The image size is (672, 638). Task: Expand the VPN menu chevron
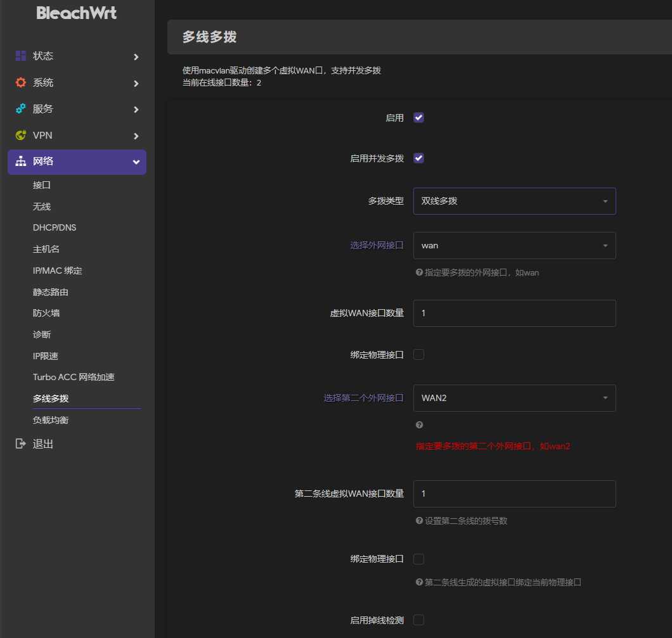pos(136,136)
